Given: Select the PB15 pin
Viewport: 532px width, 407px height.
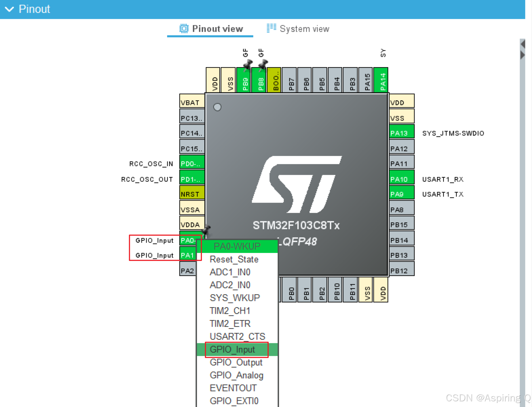Looking at the screenshot, I should pyautogui.click(x=402, y=223).
